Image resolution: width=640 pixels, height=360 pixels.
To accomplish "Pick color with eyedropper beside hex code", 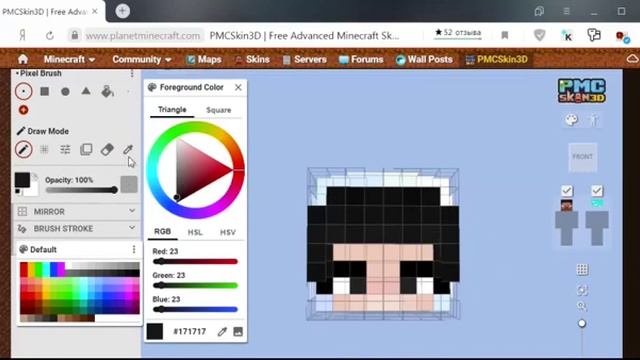I will pyautogui.click(x=222, y=331).
